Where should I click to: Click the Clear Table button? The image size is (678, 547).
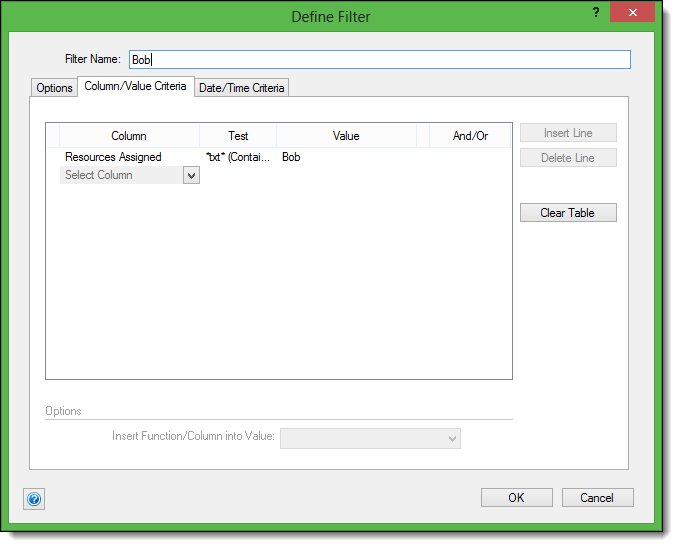568,213
